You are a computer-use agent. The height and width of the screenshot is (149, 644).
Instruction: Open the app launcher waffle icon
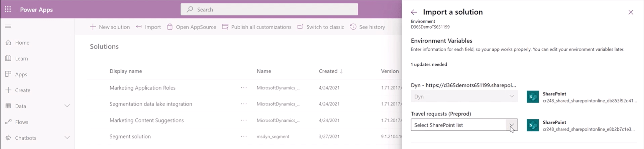[8, 9]
